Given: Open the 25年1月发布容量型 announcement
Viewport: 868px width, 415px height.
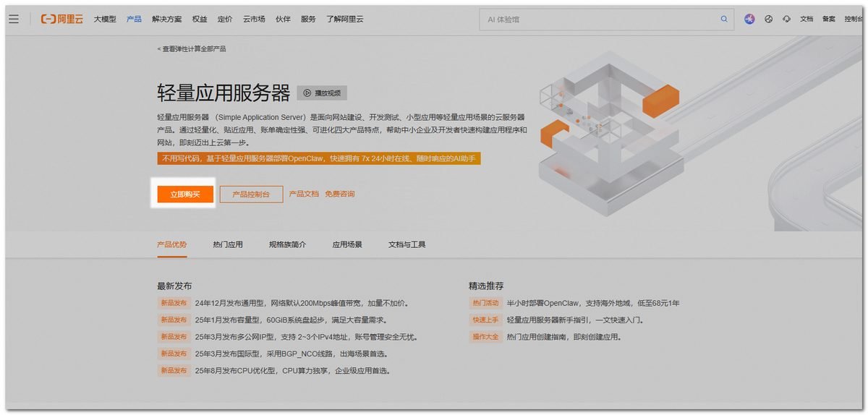Looking at the screenshot, I should click(292, 320).
